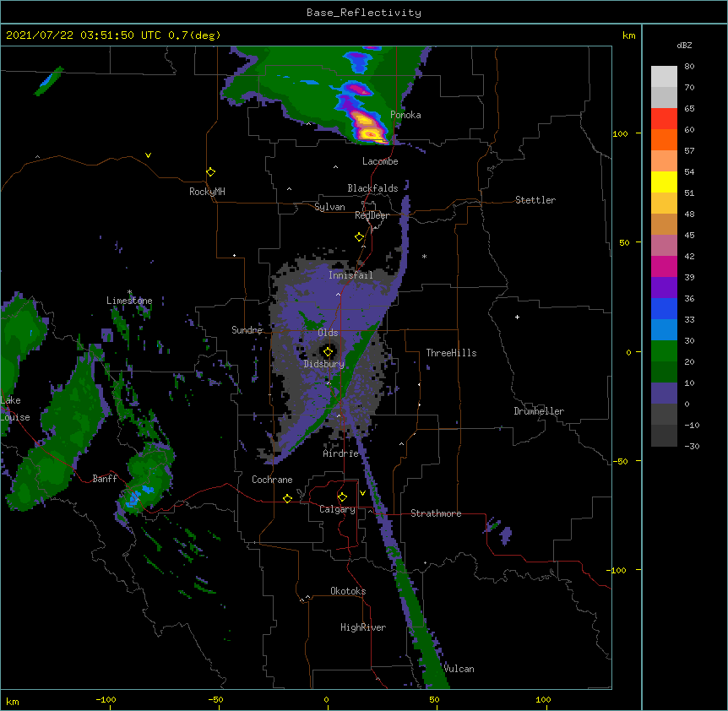The width and height of the screenshot is (728, 711).
Task: Click the Banff town label
Action: click(105, 479)
